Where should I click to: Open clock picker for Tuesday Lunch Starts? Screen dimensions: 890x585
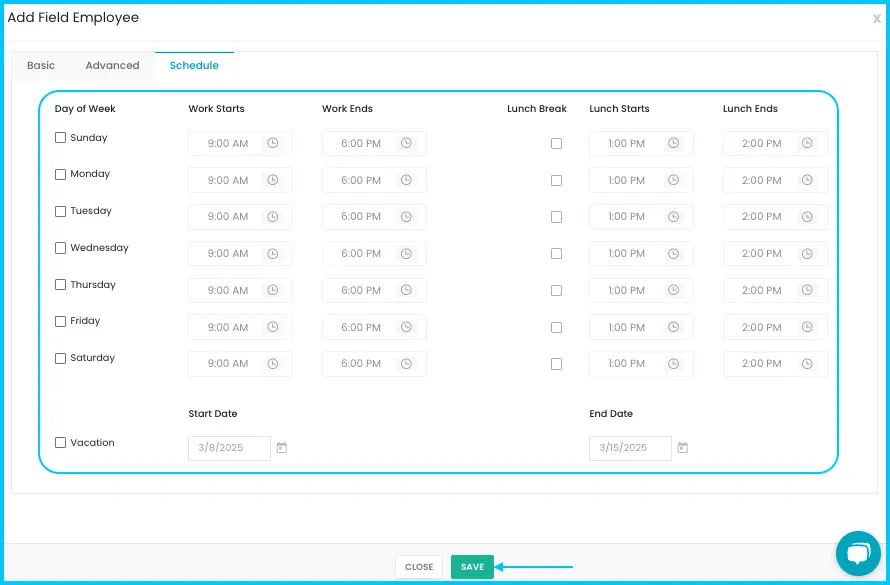click(x=674, y=217)
